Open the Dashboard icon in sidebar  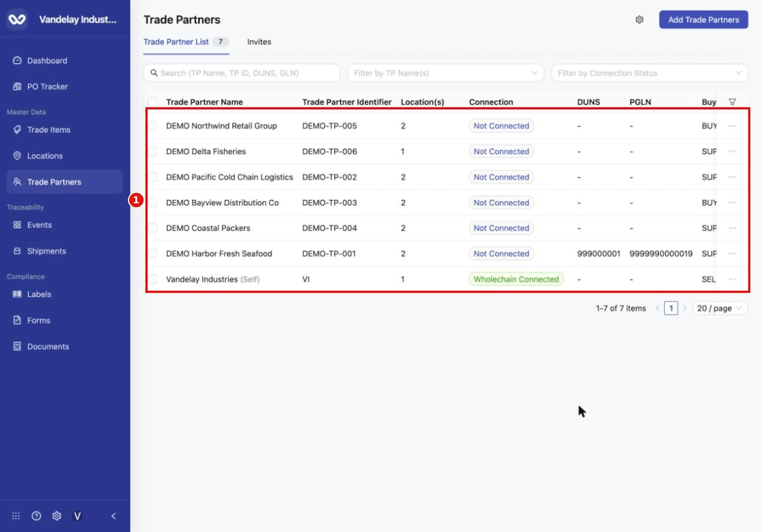click(17, 61)
